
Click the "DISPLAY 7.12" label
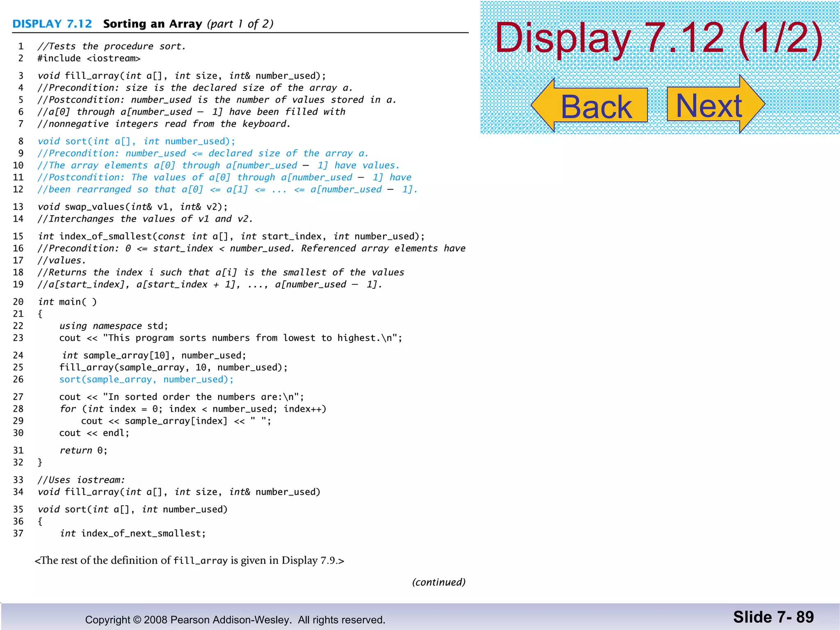pyautogui.click(x=52, y=24)
